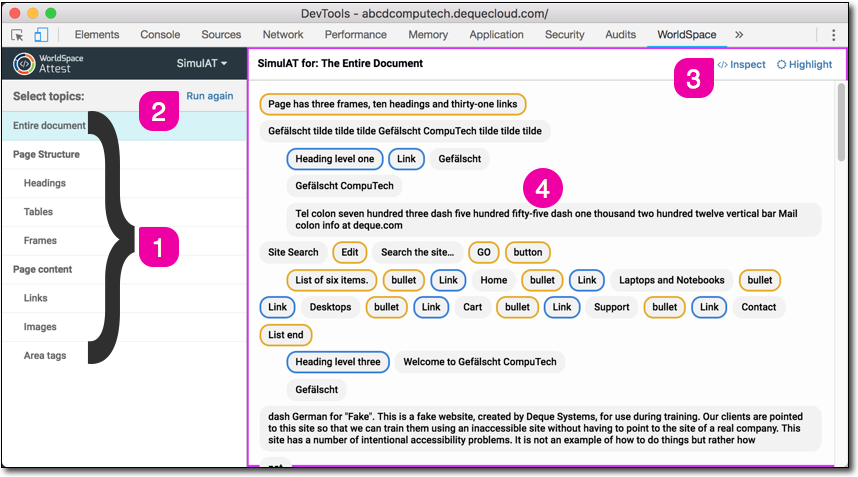858x477 pixels.
Task: Click the 'GO' chip
Action: tap(484, 252)
